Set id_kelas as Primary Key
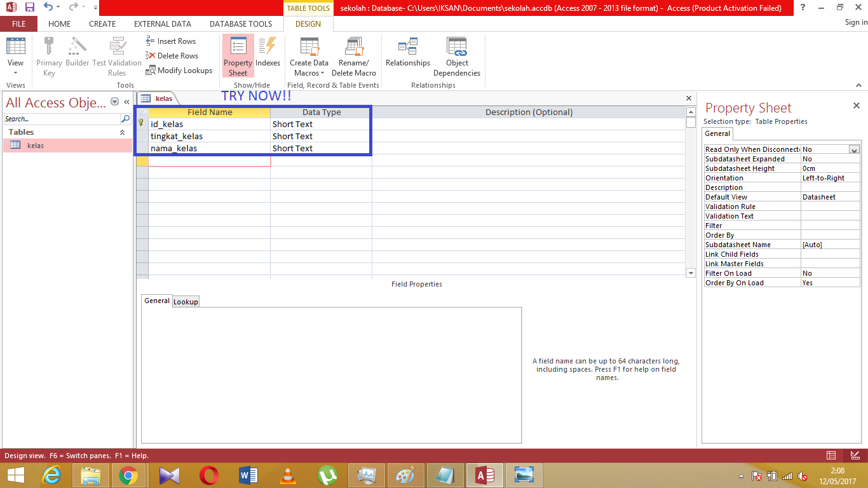868x488 pixels. (48, 56)
